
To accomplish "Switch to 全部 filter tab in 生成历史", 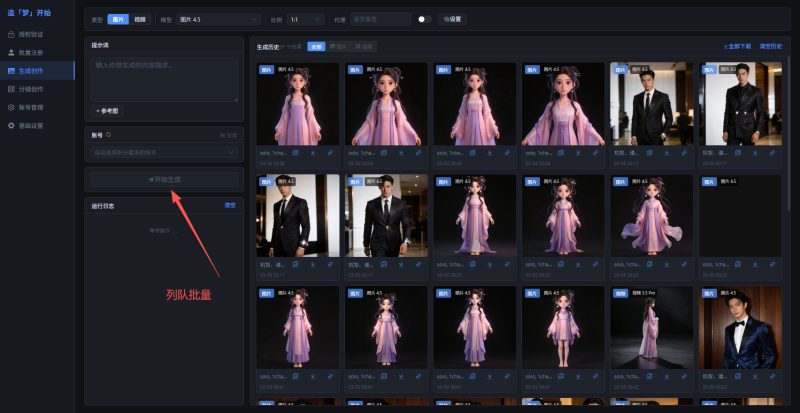I will 316,46.
